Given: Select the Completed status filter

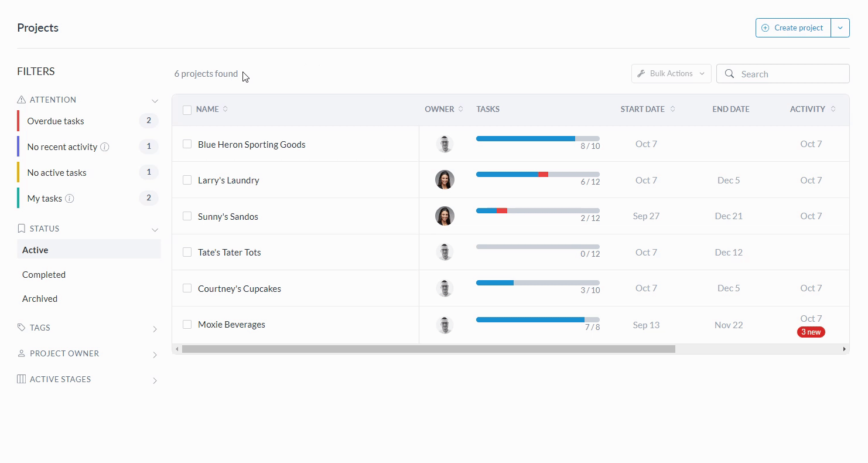Looking at the screenshot, I should point(44,275).
